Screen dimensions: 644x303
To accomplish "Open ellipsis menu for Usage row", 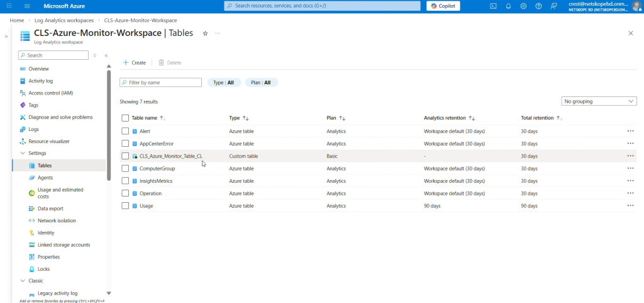I will pos(630,205).
